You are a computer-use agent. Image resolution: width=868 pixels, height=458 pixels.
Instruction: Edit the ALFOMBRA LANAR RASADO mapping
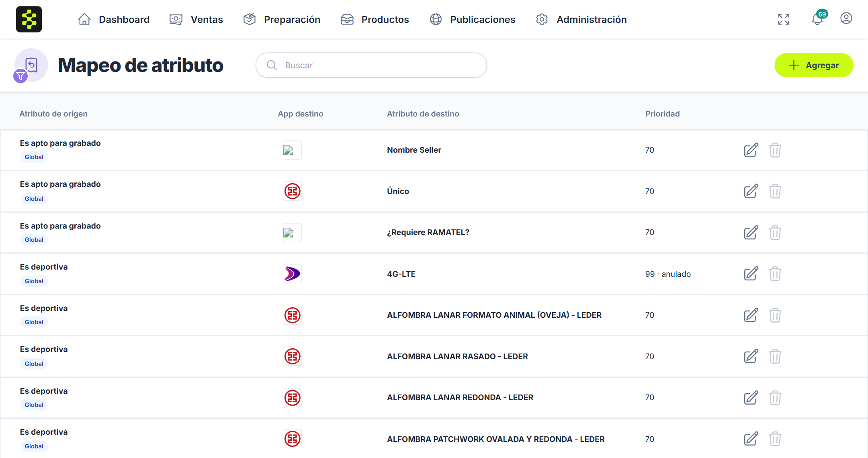click(751, 356)
